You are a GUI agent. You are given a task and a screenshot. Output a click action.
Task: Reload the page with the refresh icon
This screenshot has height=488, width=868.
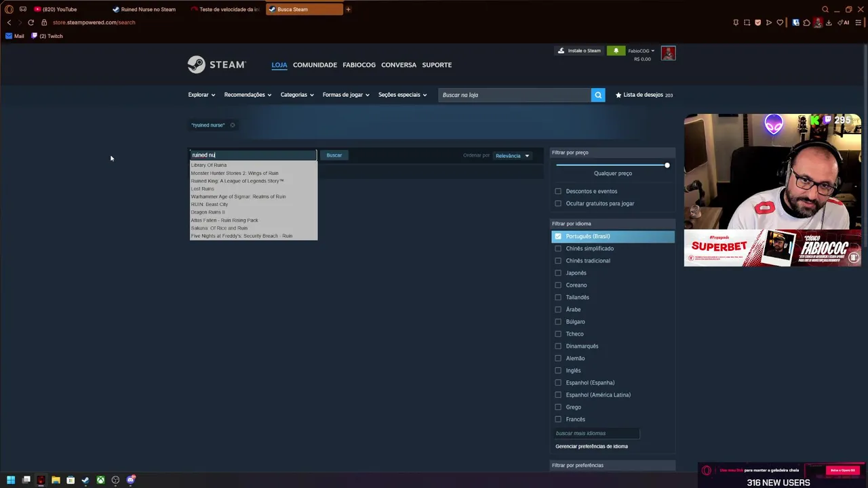click(31, 22)
